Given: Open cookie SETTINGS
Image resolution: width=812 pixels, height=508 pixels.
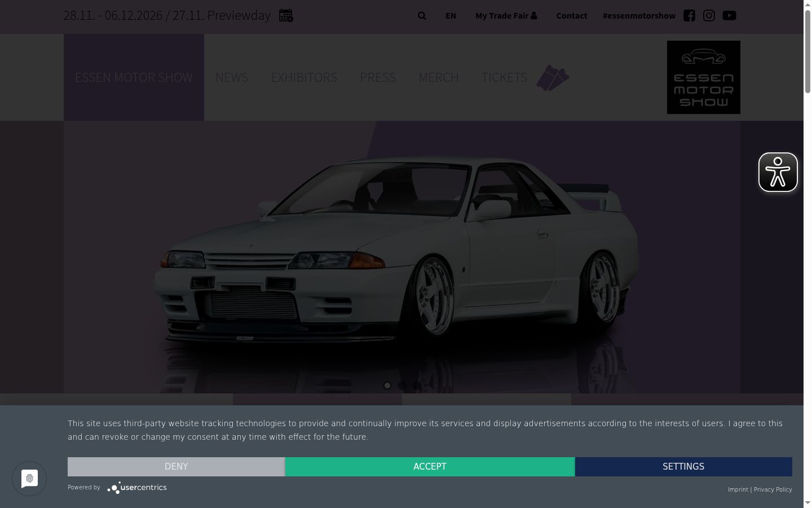Looking at the screenshot, I should pos(683,467).
